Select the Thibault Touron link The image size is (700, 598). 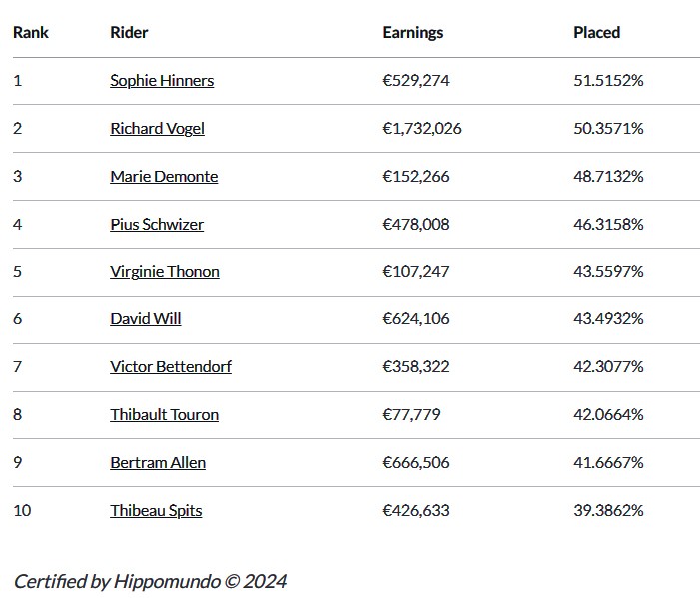point(164,415)
